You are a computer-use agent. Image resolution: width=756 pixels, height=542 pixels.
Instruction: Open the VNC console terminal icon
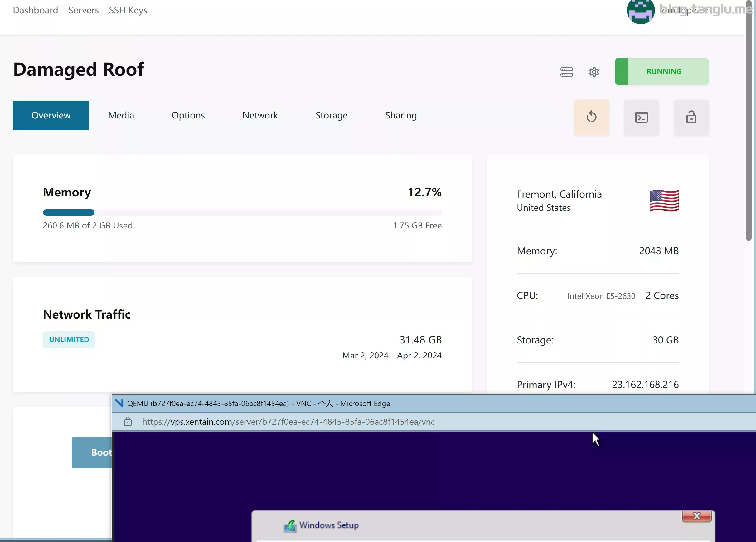point(641,117)
